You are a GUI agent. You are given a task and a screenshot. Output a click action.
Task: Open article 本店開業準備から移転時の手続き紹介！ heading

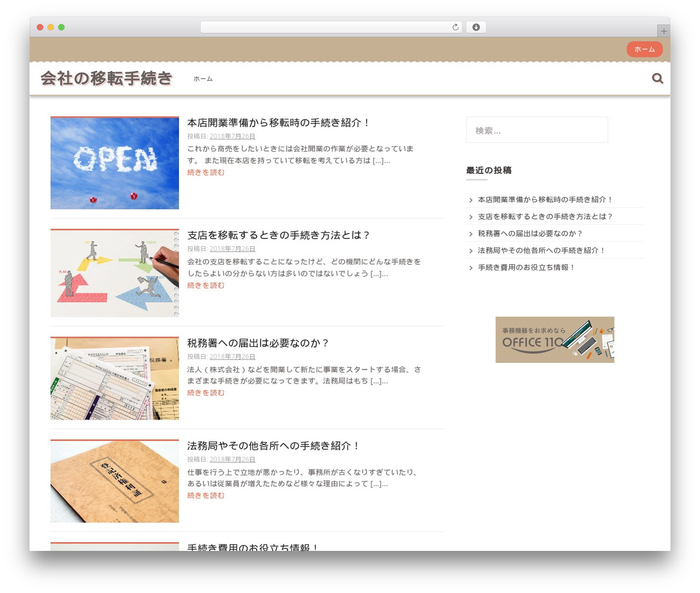point(278,123)
